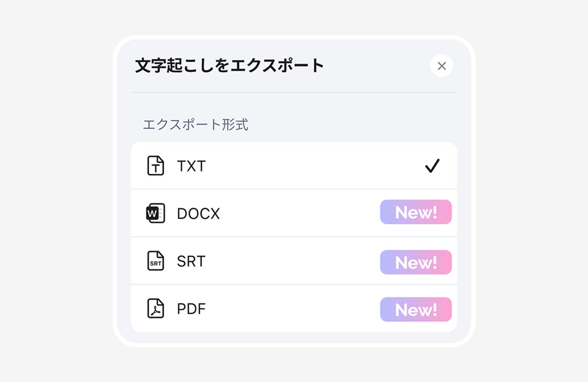Click the divider line under the dialog title

(x=294, y=92)
